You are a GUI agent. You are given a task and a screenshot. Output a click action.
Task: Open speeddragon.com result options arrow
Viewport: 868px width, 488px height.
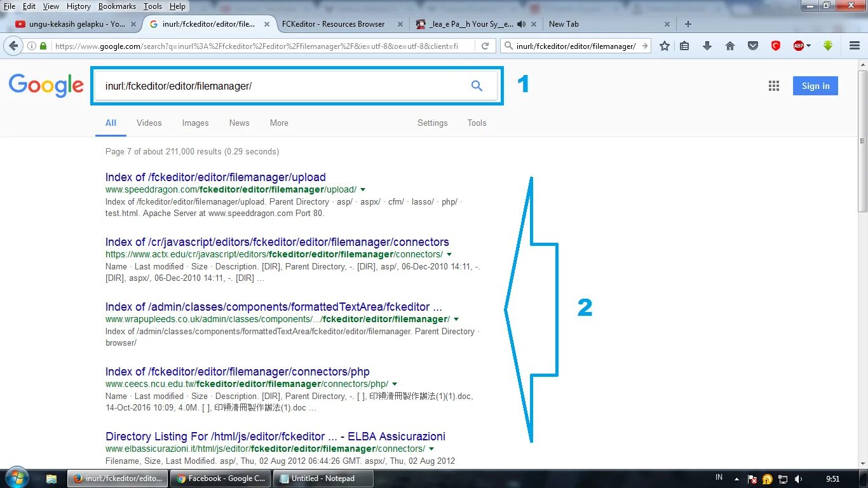(363, 190)
